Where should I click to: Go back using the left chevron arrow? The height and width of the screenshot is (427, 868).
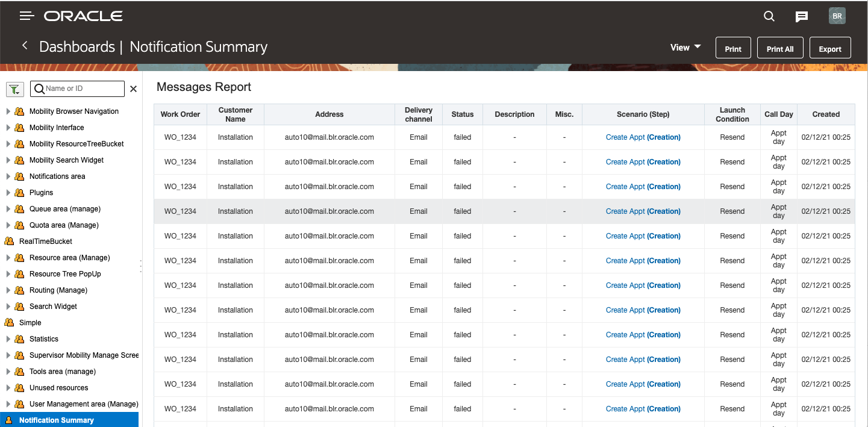point(25,46)
